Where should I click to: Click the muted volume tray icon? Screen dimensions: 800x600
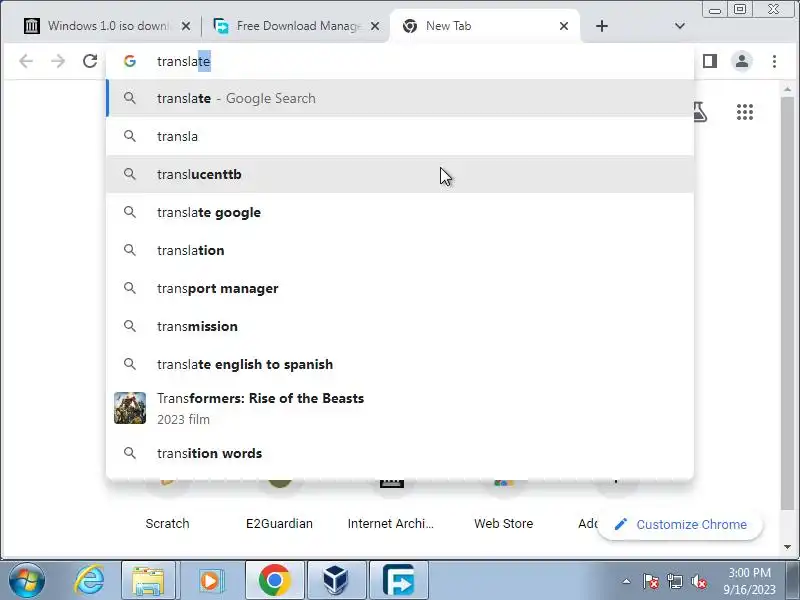[698, 581]
